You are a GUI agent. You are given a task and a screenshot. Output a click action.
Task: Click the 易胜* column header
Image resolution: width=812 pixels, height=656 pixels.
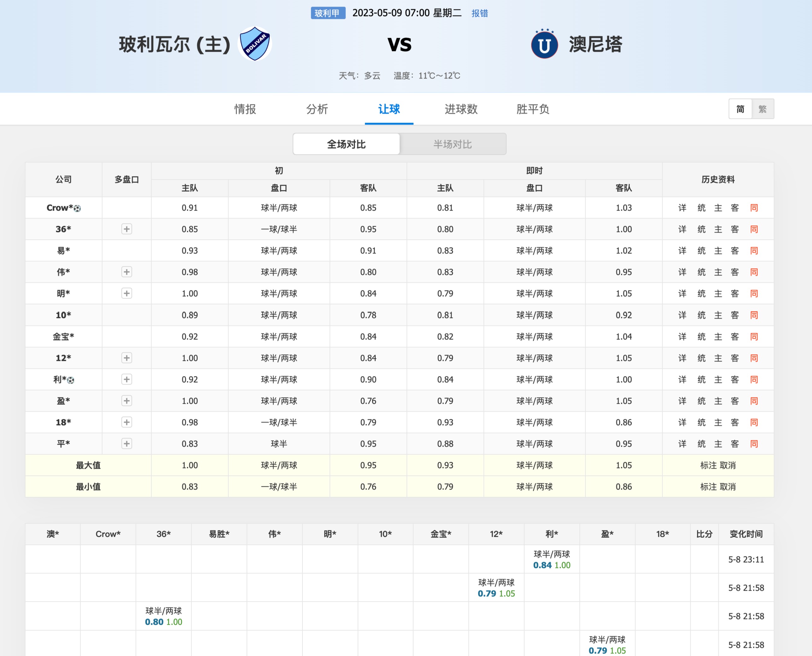pyautogui.click(x=219, y=534)
